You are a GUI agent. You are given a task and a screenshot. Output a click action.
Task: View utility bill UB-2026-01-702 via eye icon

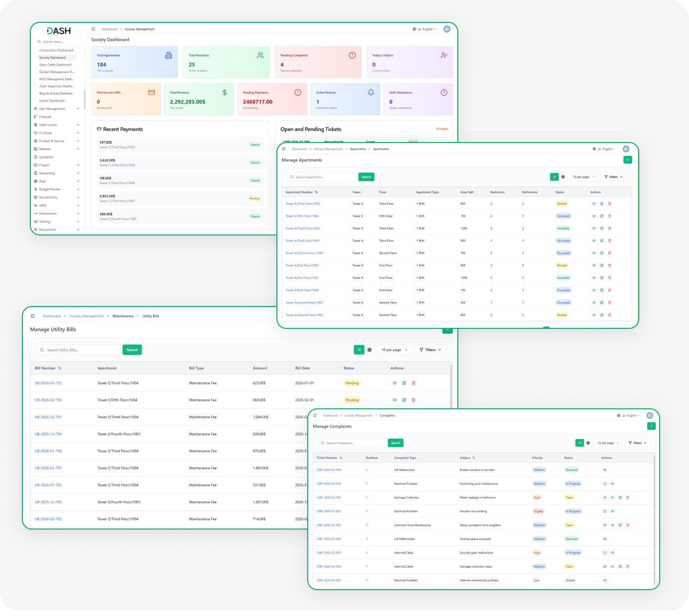(395, 383)
